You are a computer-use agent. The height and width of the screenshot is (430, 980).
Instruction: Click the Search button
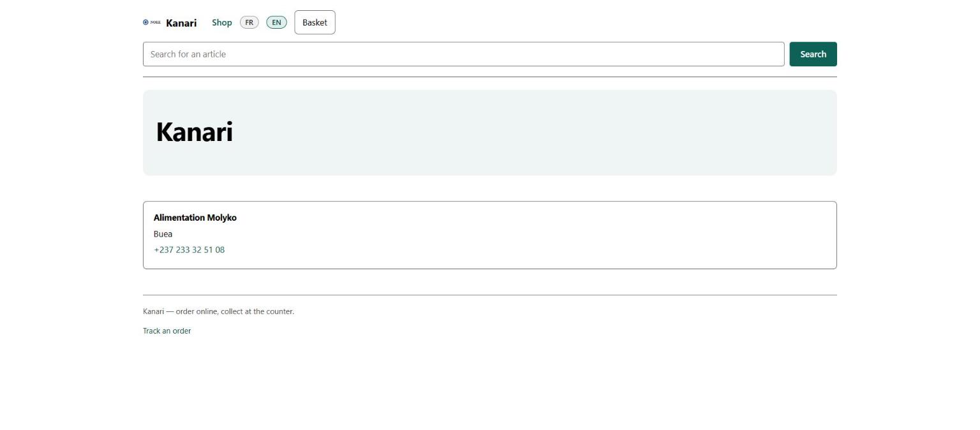coord(813,54)
